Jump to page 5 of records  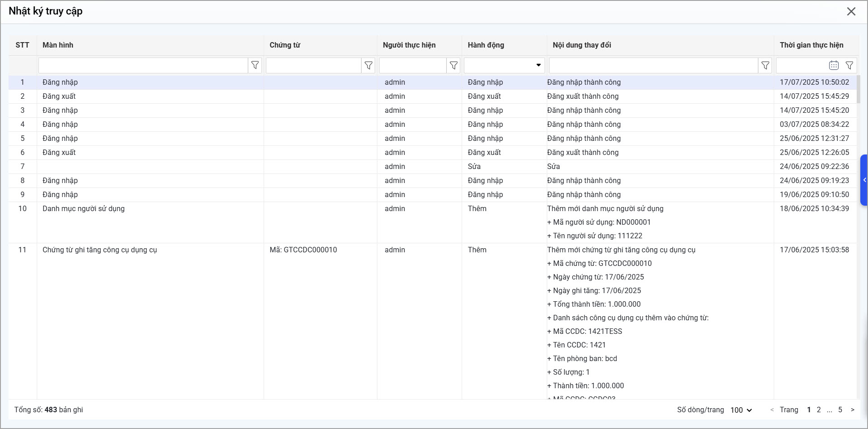pyautogui.click(x=840, y=410)
